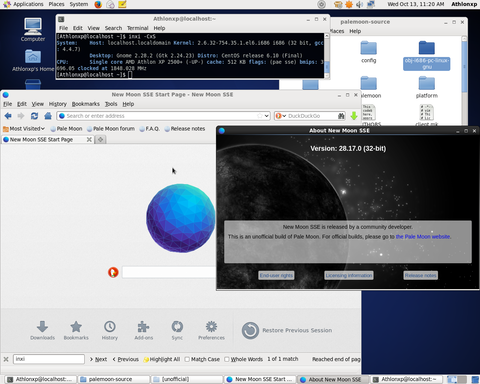Open Athlonxp's Home desktop icon
The image size is (480, 384).
click(33, 61)
